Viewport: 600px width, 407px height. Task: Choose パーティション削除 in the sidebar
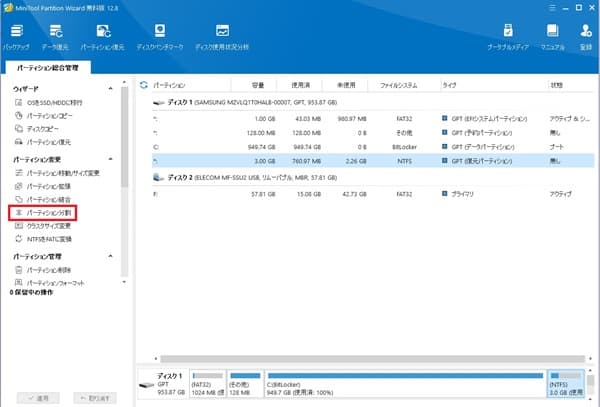coord(43,270)
